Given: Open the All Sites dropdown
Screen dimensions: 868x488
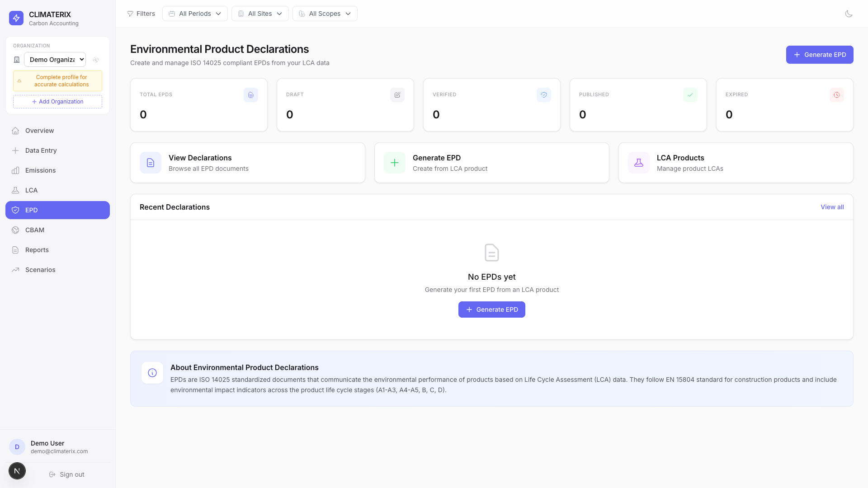Looking at the screenshot, I should click(x=260, y=14).
